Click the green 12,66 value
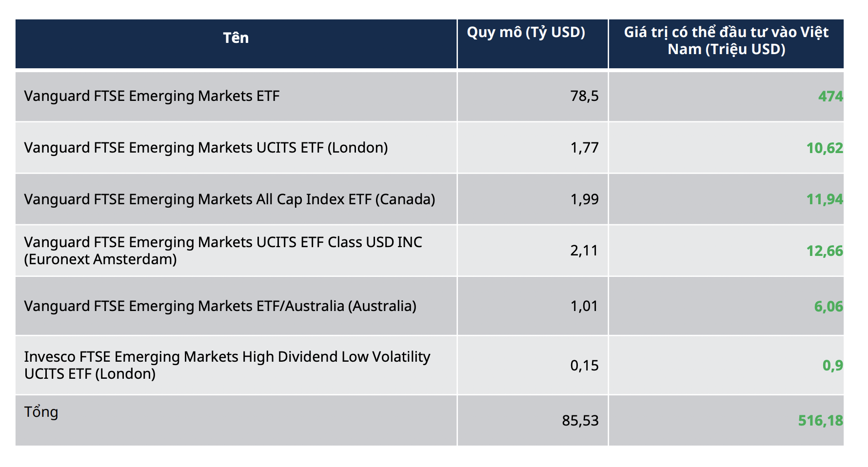This screenshot has height=467, width=868. click(x=824, y=251)
